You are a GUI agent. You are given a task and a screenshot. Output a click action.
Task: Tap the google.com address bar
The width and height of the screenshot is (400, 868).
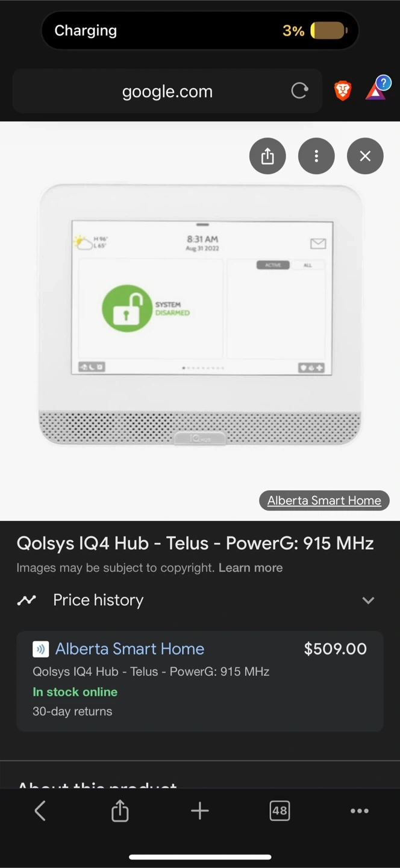[167, 91]
